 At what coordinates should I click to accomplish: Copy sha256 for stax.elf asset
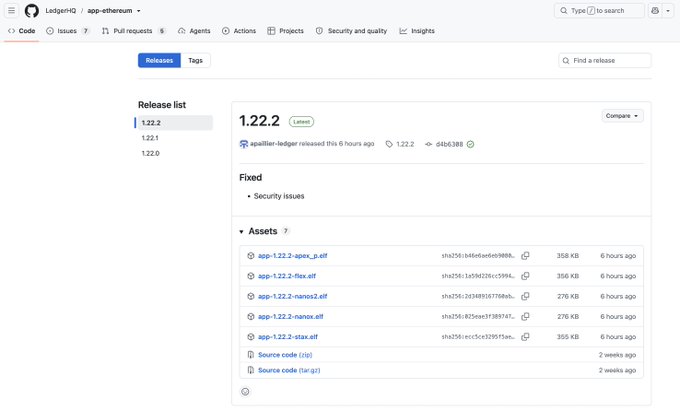(x=525, y=337)
